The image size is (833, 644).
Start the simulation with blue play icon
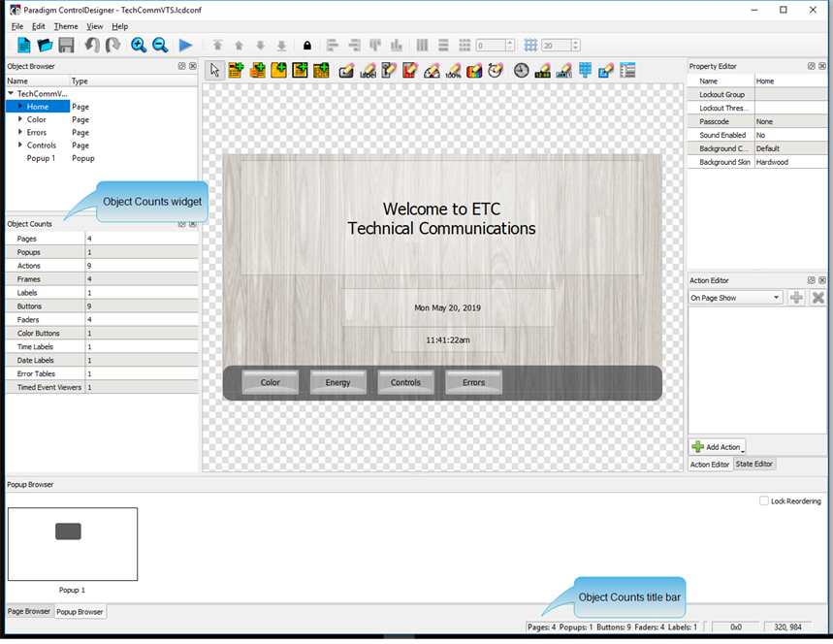[185, 46]
